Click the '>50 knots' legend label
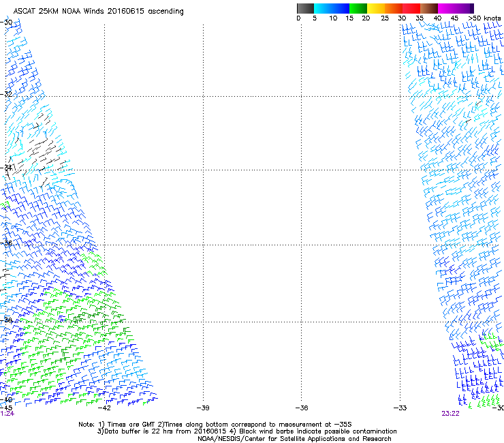Viewport: 504px width, 443px height. (484, 18)
